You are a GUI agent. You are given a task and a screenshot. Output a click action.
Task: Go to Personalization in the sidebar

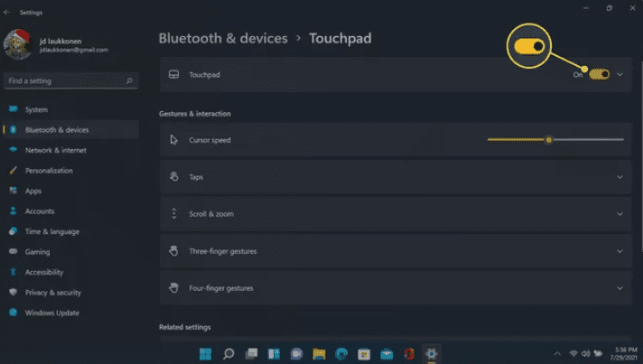[x=49, y=171]
